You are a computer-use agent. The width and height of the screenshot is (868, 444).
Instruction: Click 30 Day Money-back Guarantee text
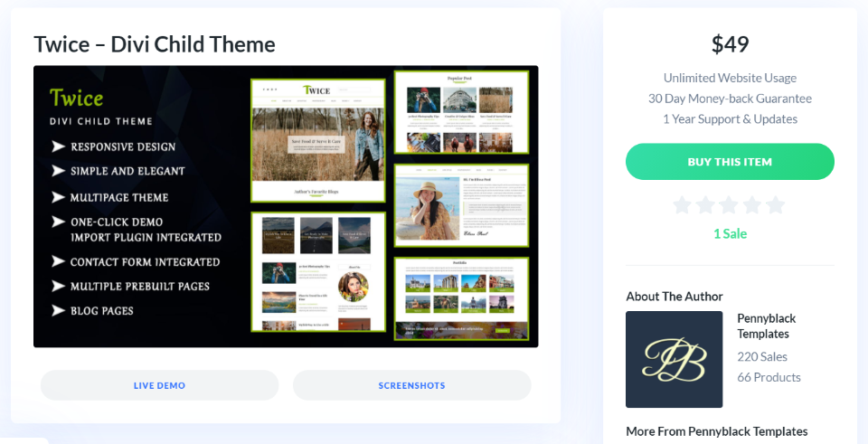[x=731, y=99]
